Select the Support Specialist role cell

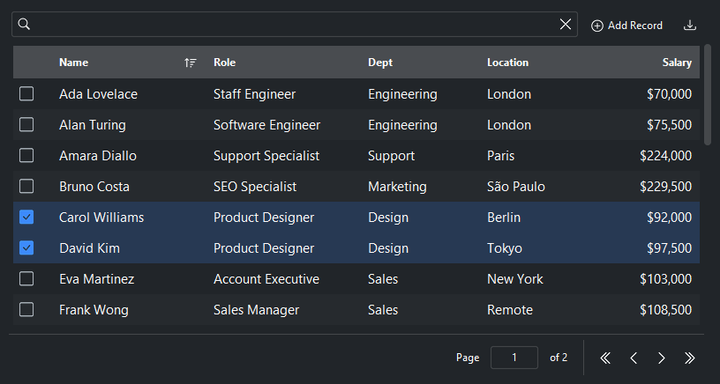pos(266,156)
